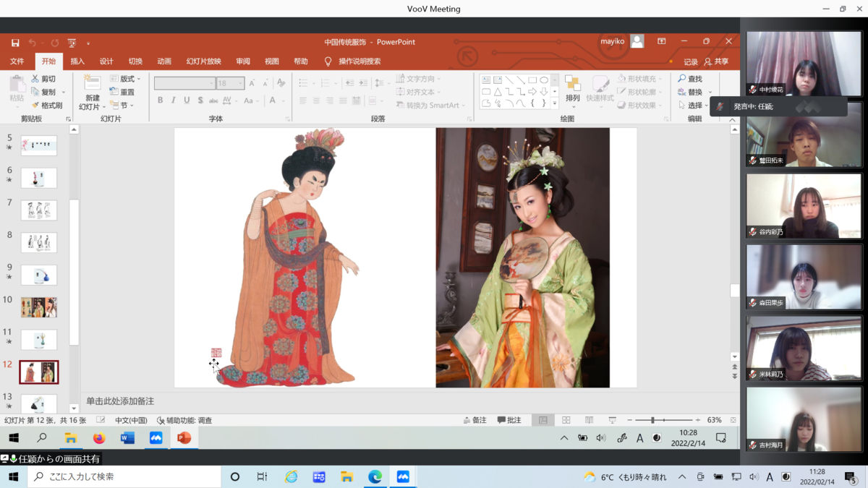Click the 剪切 (Cut) scissors icon
The image size is (868, 488).
(x=35, y=79)
